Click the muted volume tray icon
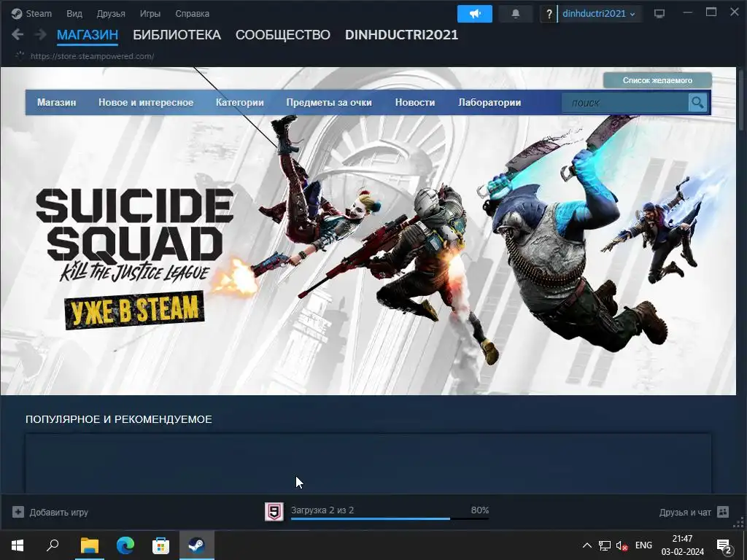The height and width of the screenshot is (560, 747). click(x=622, y=545)
